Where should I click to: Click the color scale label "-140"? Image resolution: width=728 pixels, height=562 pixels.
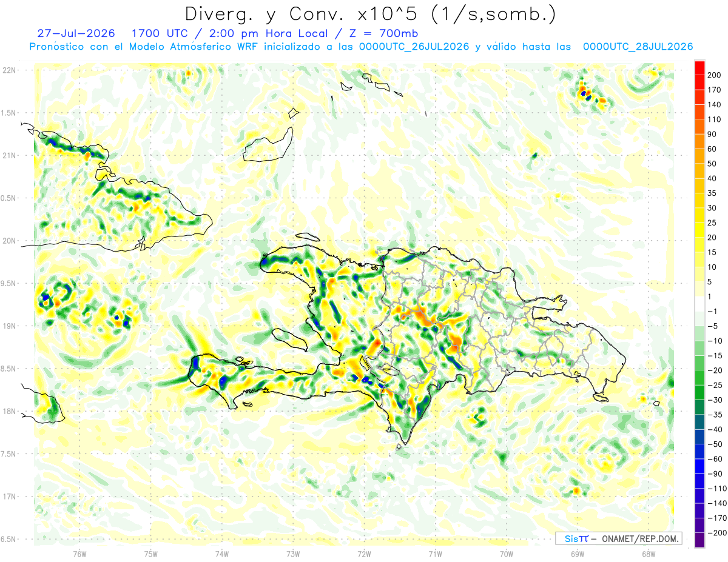[717, 504]
